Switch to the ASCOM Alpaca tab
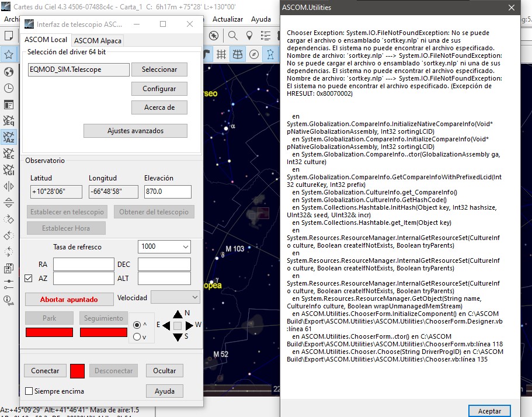 click(x=98, y=41)
